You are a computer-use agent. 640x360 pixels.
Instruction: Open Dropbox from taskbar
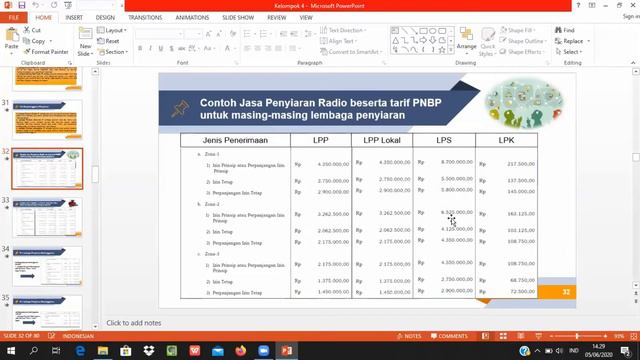(149, 351)
